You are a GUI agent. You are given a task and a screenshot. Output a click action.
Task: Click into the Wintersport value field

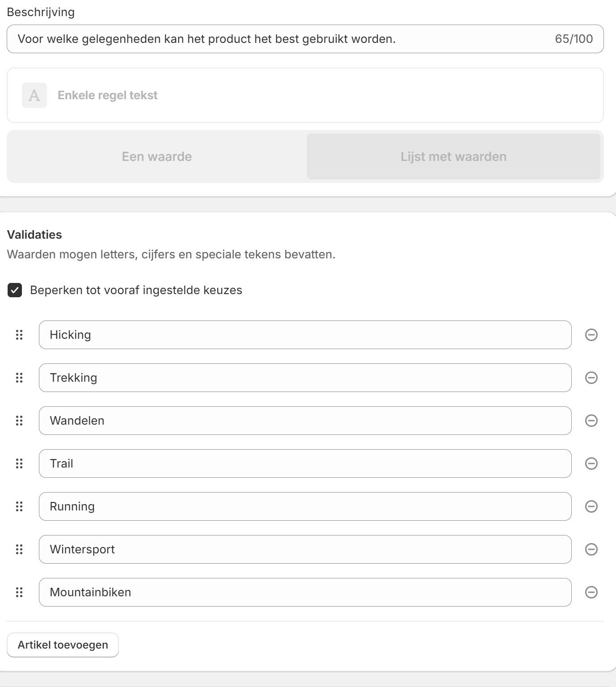point(305,549)
